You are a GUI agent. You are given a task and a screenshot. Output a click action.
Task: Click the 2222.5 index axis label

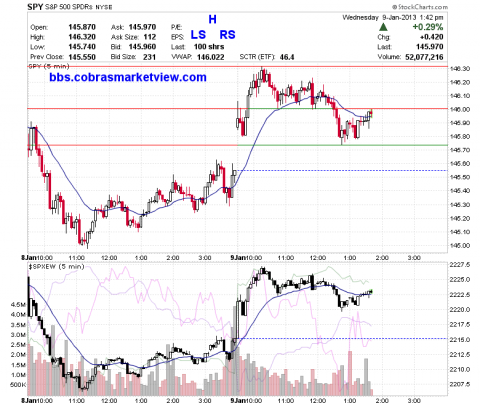click(x=460, y=295)
